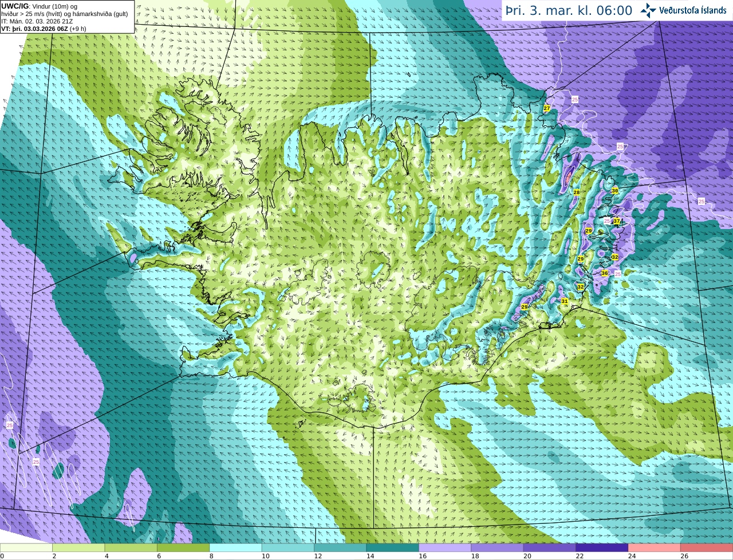Click the Veðurstofa Íslands logo icon

tap(648, 10)
